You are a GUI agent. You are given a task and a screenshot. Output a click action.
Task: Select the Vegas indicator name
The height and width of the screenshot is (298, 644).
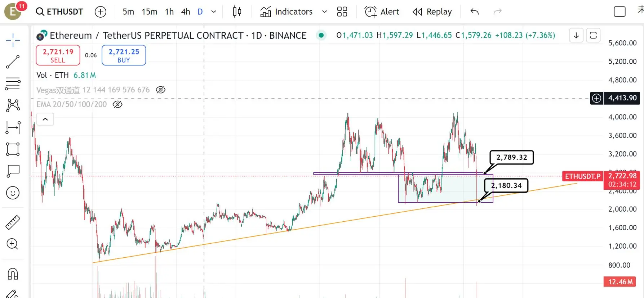[x=93, y=90]
